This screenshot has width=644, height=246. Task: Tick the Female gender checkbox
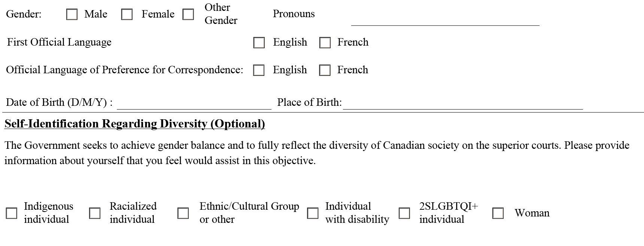coord(127,15)
